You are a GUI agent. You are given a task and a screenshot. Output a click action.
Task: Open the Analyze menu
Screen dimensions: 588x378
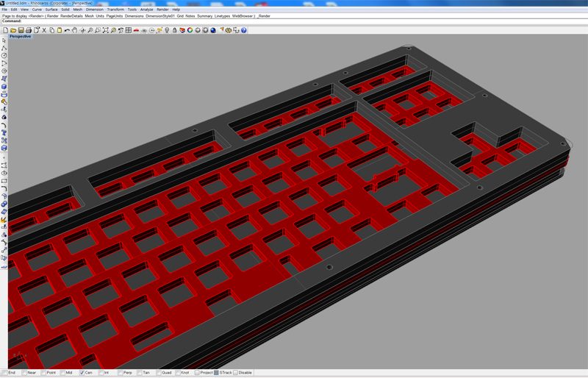click(146, 10)
